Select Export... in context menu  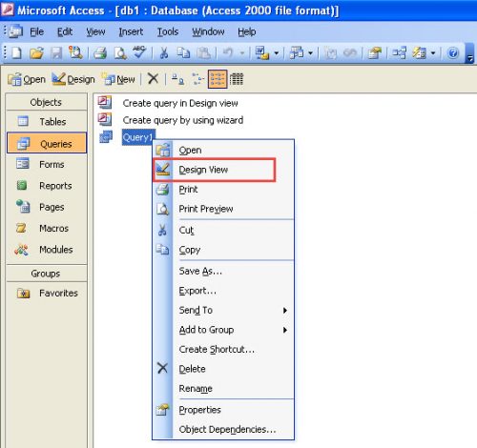[x=223, y=291]
